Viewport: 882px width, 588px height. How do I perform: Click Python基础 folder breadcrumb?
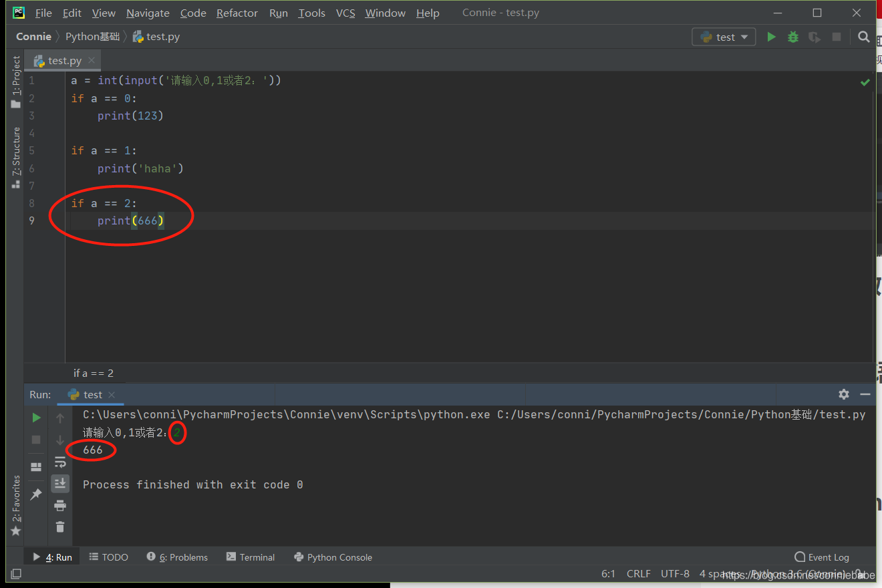(92, 37)
